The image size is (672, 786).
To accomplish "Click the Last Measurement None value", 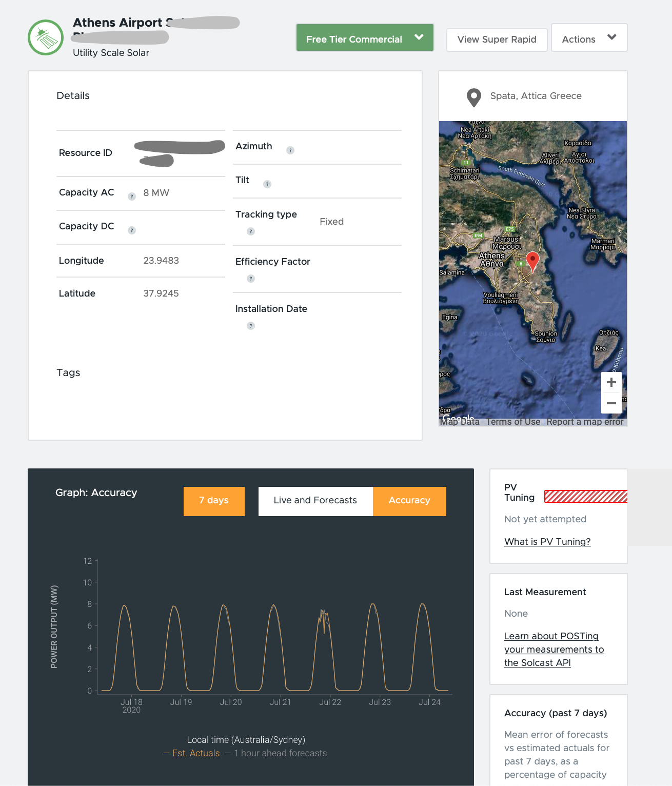I will (x=516, y=614).
